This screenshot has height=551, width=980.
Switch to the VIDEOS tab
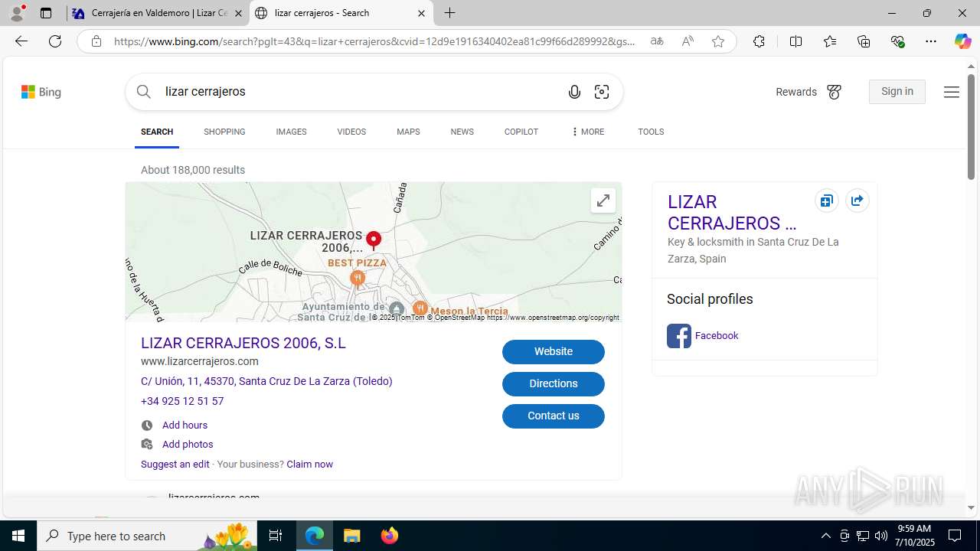pos(351,132)
